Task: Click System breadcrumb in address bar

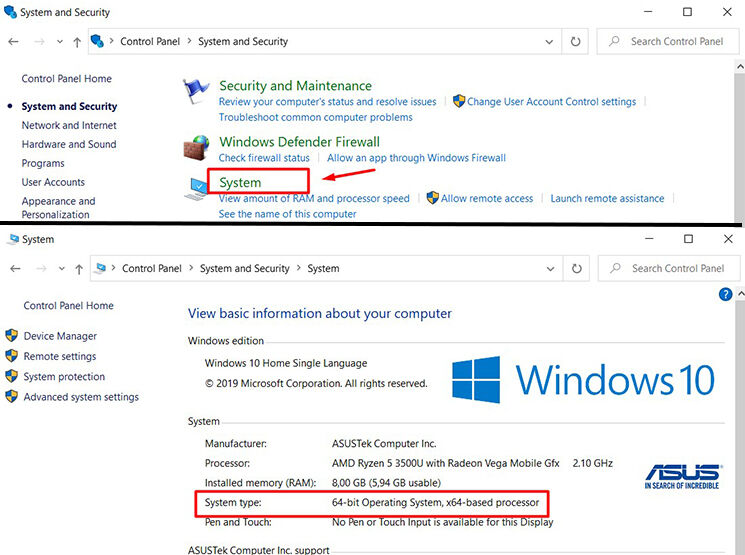Action: (x=323, y=268)
